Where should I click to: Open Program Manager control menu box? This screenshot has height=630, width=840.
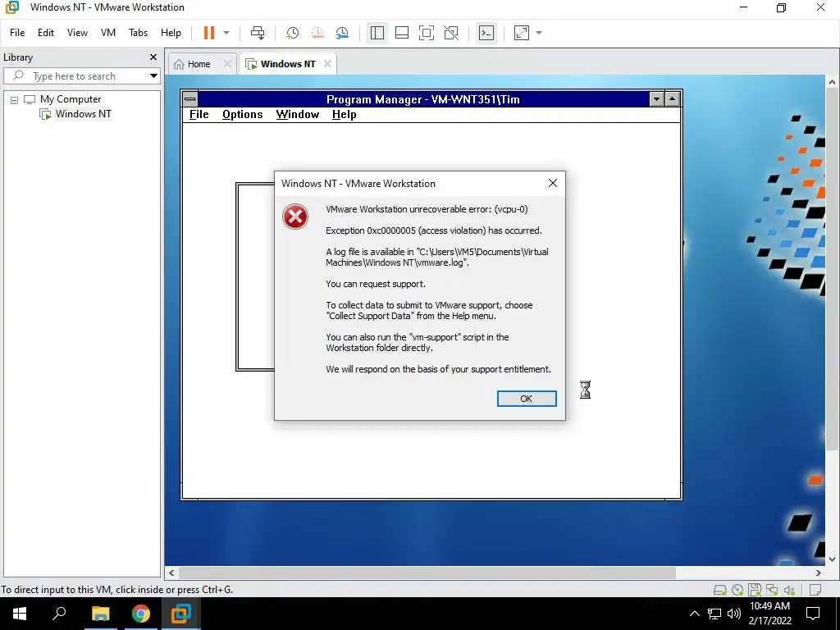[190, 99]
